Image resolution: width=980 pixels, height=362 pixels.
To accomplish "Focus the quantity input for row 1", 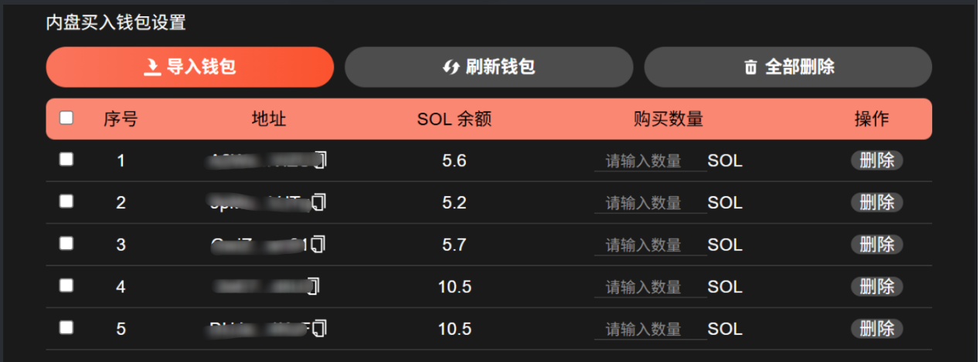I will tap(650, 161).
